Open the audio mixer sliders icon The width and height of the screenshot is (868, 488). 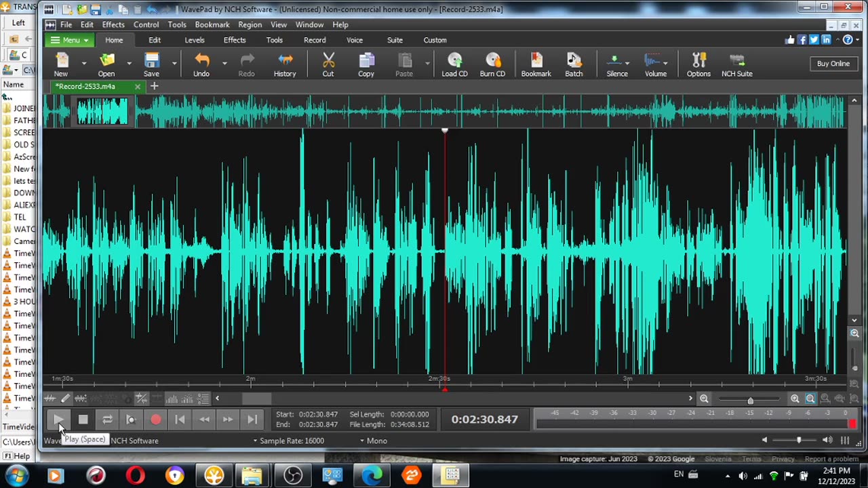(x=845, y=441)
